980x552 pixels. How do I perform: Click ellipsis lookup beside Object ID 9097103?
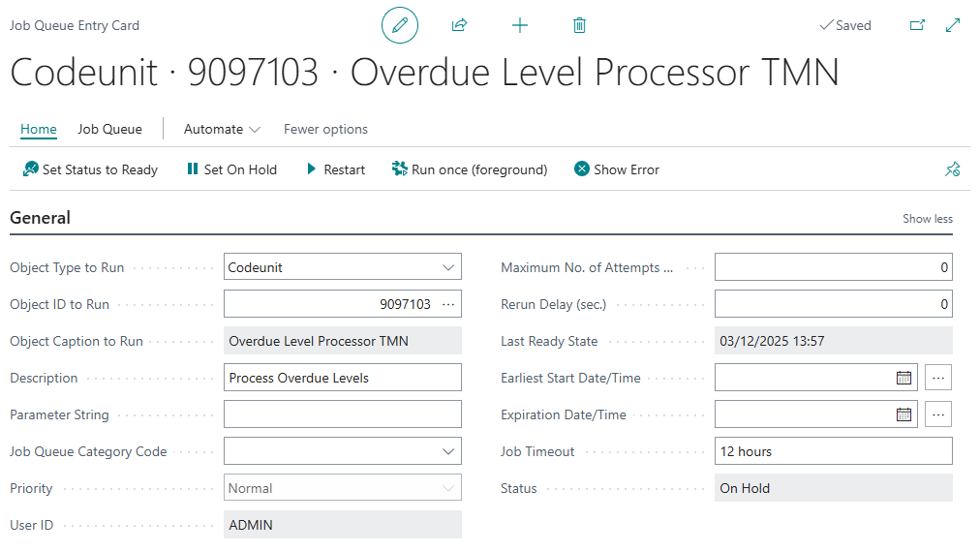point(447,304)
